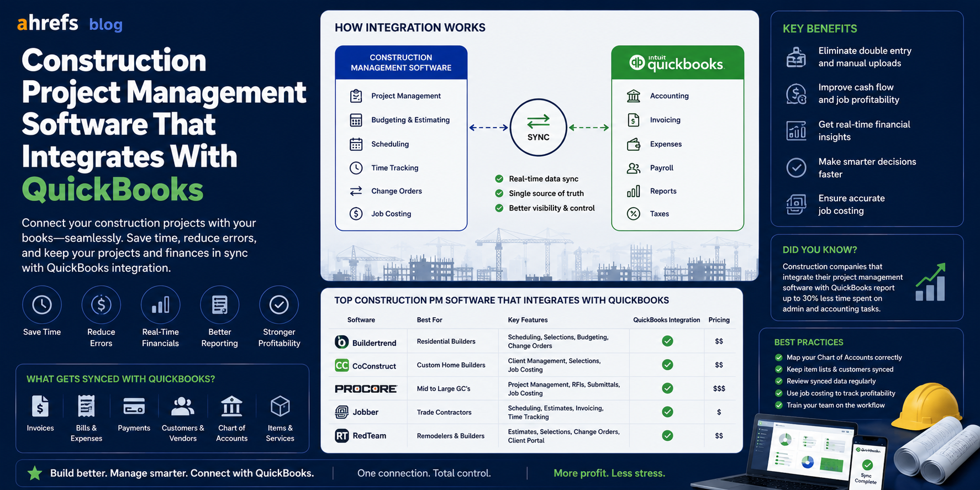Click the Time Tracking clock icon
The width and height of the screenshot is (980, 490).
tap(356, 168)
